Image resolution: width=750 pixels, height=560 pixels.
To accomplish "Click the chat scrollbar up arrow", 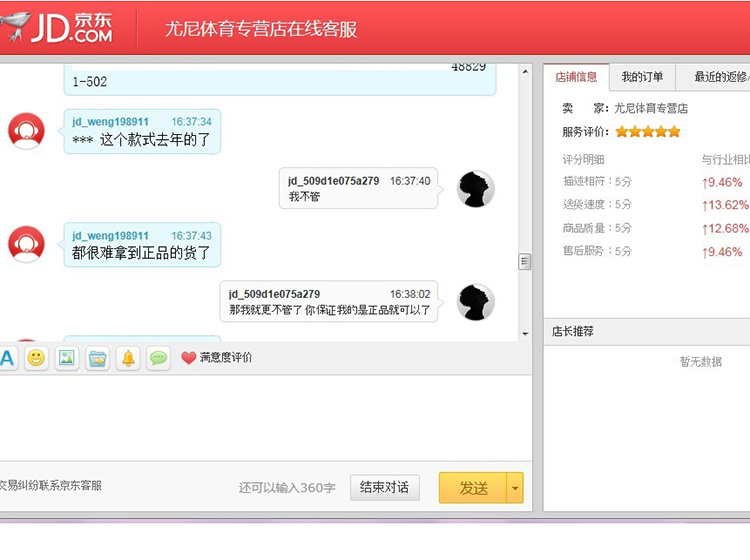I will pyautogui.click(x=525, y=72).
